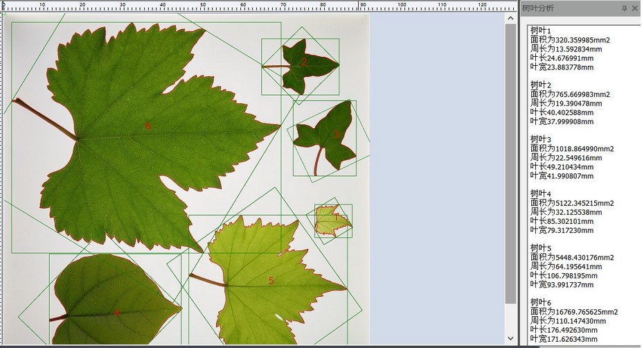Click the value 周长为110.147430mm
The width and height of the screenshot is (644, 348).
(568, 320)
